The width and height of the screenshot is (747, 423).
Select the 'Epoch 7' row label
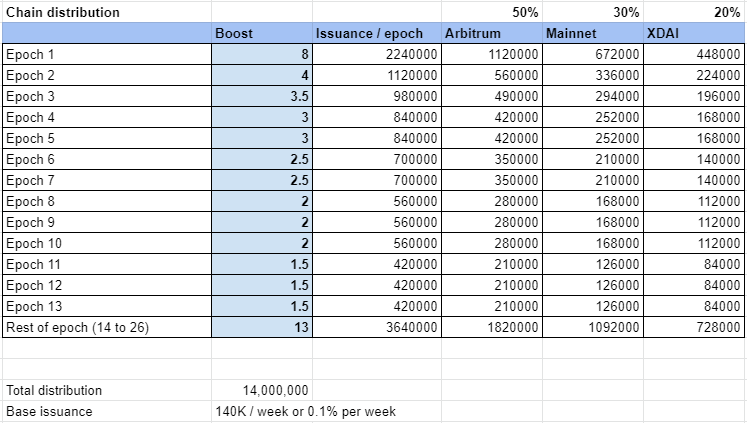[x=107, y=180]
